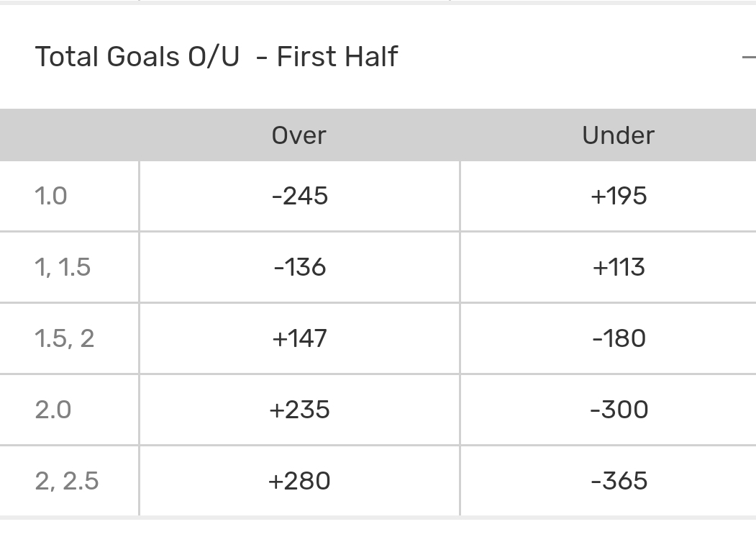Click the 1.0 goal line label
Image resolution: width=756 pixels, height=550 pixels.
coord(51,196)
